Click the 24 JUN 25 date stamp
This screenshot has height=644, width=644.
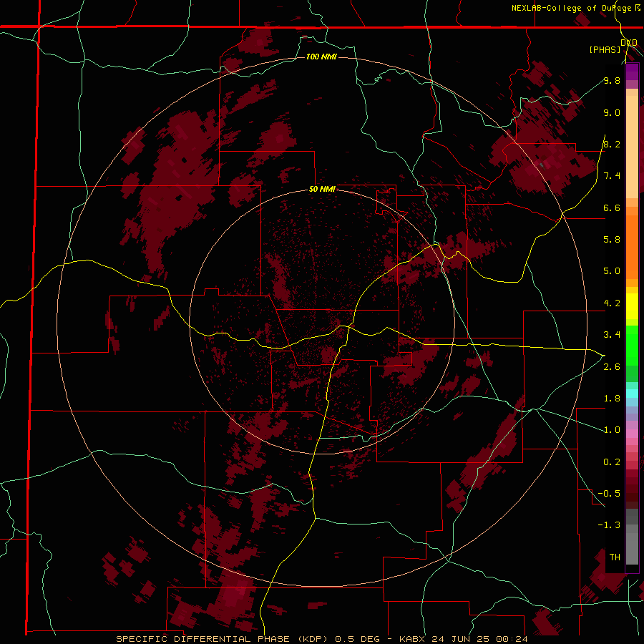tap(461, 639)
